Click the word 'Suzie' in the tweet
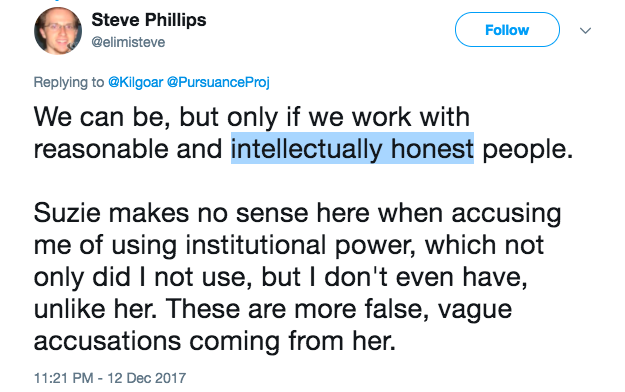The height and width of the screenshot is (392, 625). click(67, 213)
